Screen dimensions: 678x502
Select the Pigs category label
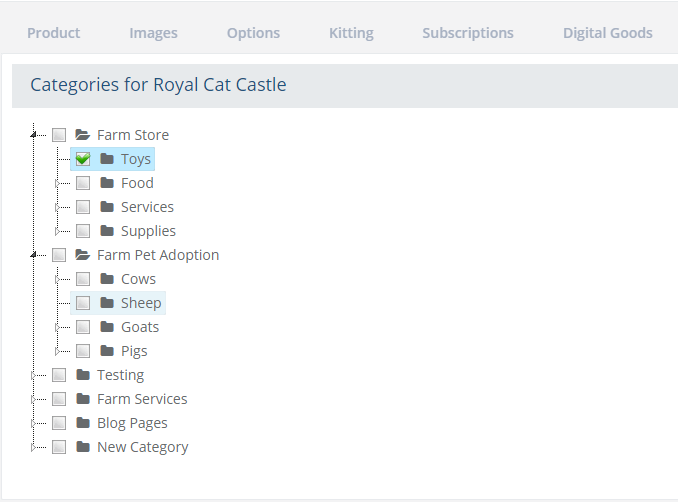coord(134,351)
